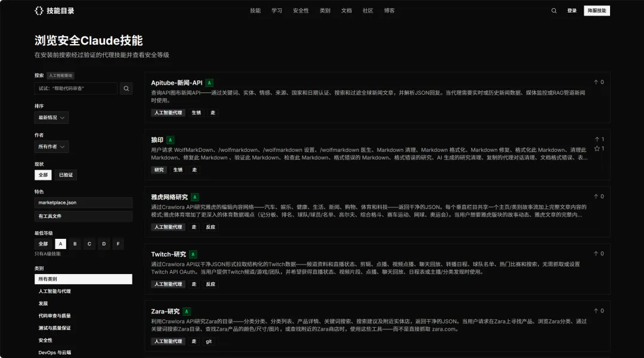644x358 pixels.
Task: Upvote the 雅虎网络研究 skill
Action: (599, 197)
